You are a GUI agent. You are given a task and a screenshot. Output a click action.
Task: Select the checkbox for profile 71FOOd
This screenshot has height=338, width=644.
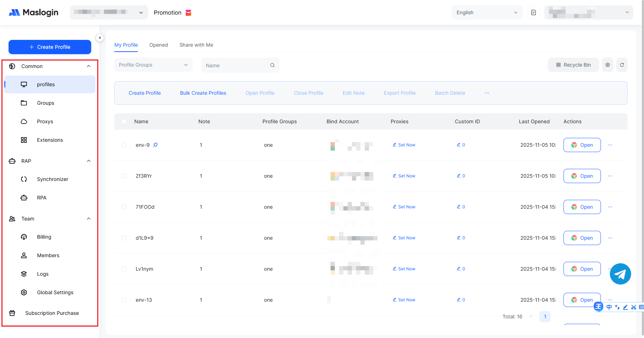[124, 207]
